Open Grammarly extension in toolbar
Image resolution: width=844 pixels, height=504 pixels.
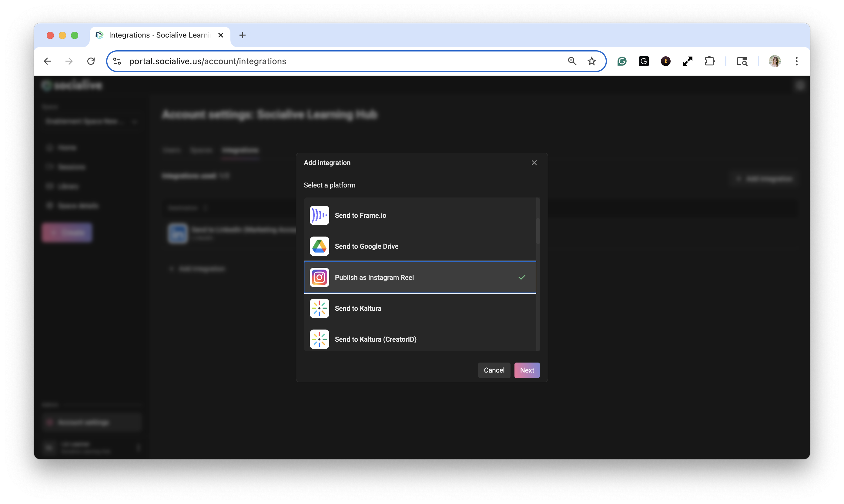click(x=622, y=61)
